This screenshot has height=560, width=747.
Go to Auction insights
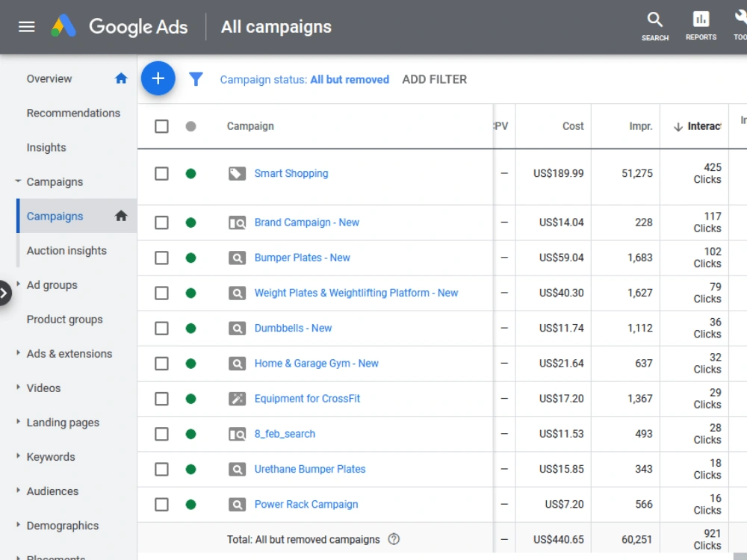(x=66, y=250)
